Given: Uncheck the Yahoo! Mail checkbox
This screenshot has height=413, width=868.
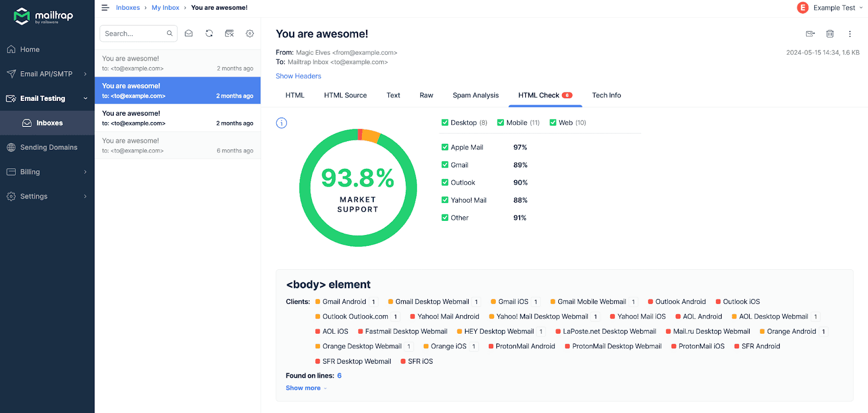Looking at the screenshot, I should (445, 200).
